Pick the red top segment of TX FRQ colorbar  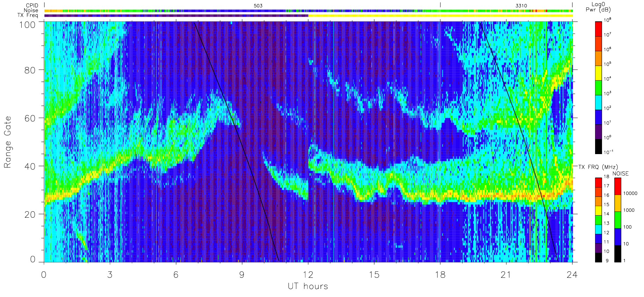(599, 183)
